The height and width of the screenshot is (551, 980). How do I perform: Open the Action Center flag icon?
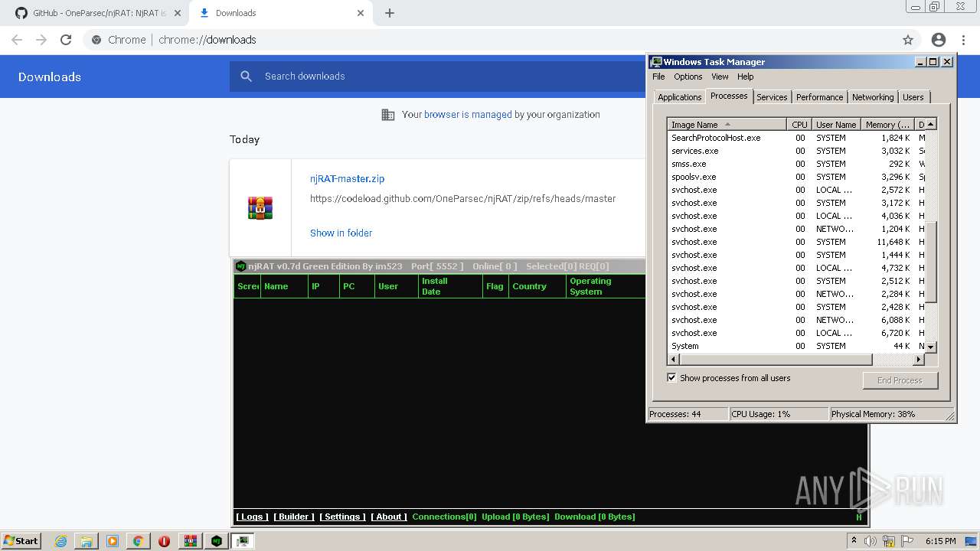[906, 541]
